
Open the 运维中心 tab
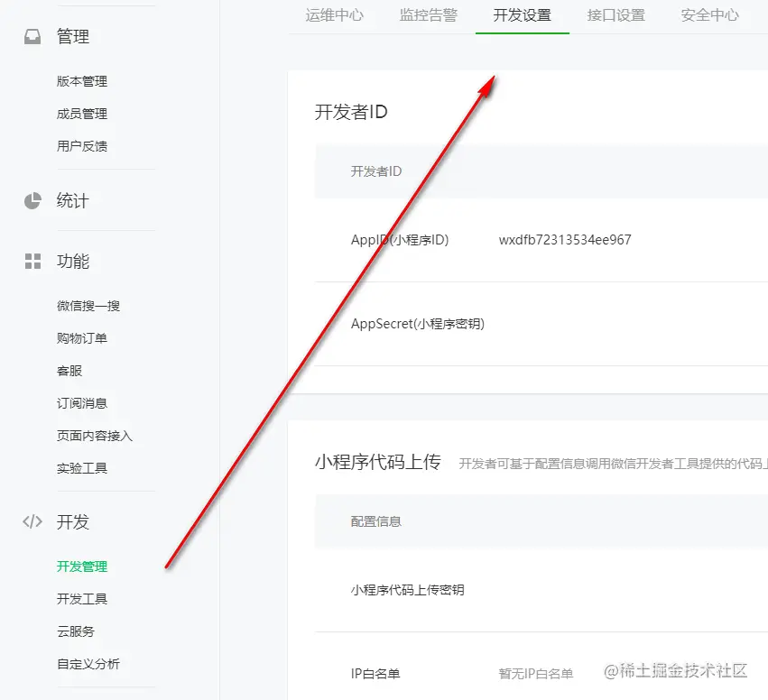point(335,15)
